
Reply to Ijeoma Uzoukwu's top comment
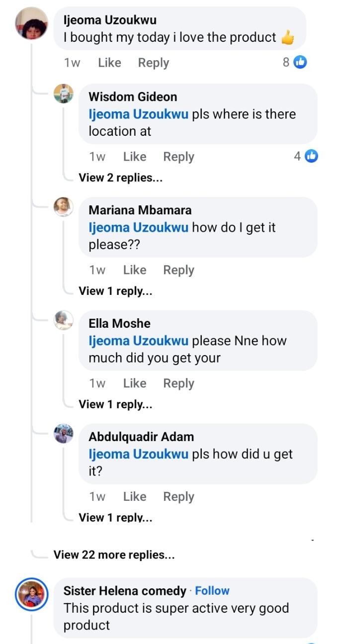[x=154, y=63]
